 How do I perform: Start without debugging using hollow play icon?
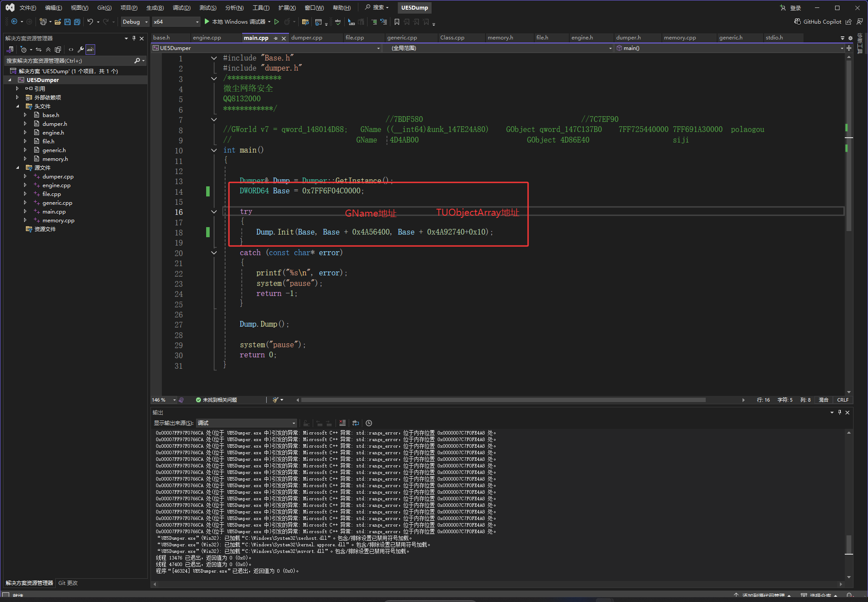pyautogui.click(x=277, y=22)
